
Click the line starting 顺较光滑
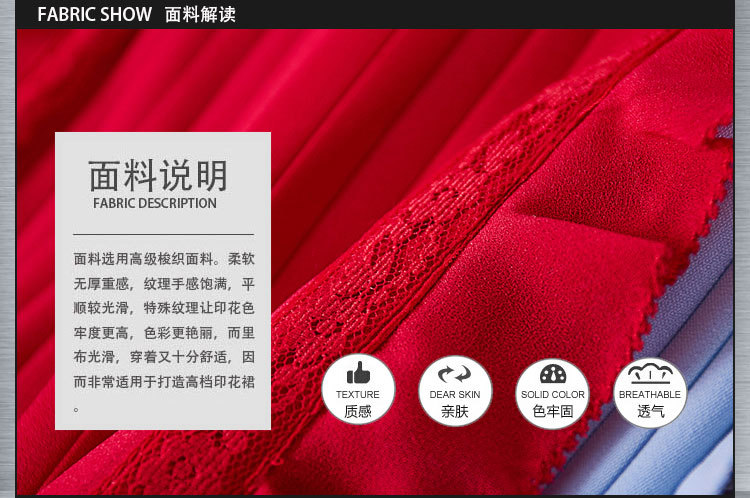point(164,308)
